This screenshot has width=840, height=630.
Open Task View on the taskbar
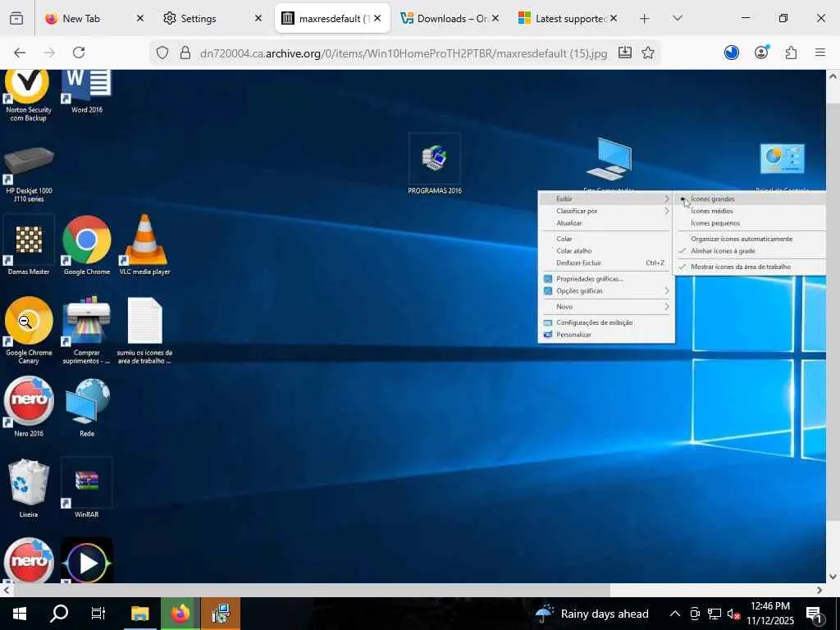point(98,614)
